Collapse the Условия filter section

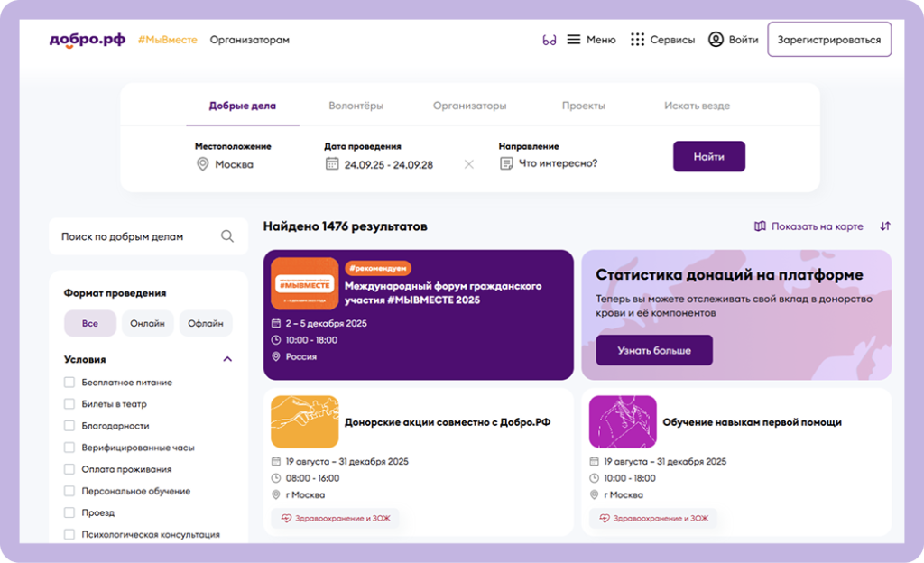point(227,359)
